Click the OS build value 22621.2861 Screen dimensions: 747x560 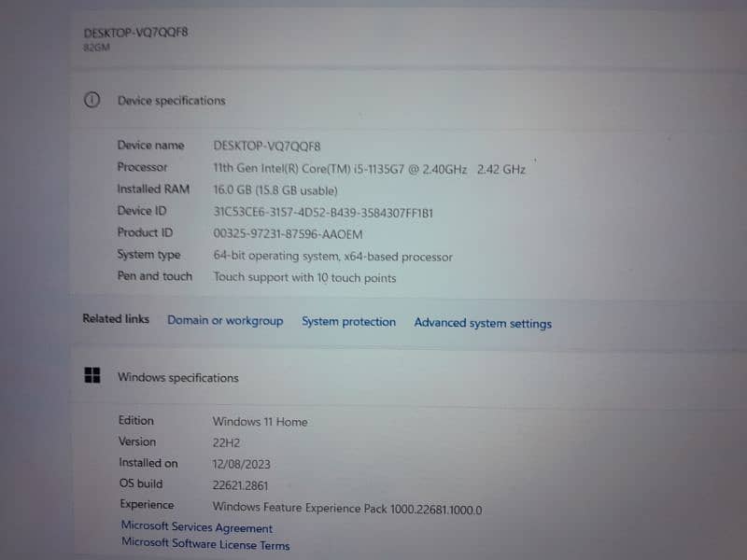(241, 485)
